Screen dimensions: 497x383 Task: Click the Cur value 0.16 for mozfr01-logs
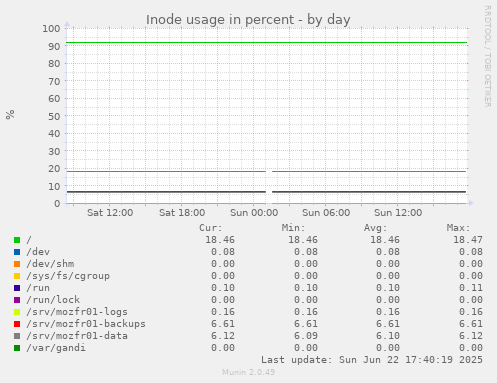point(223,312)
